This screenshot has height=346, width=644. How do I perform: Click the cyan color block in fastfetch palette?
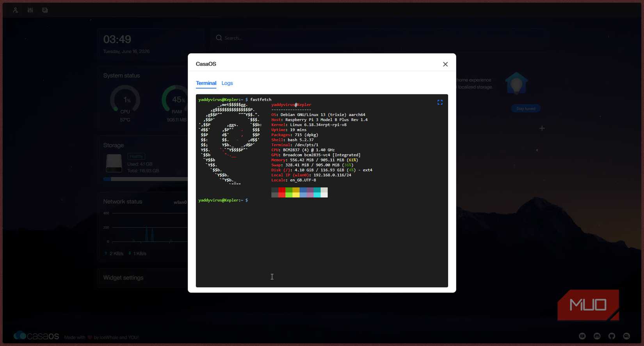317,192
